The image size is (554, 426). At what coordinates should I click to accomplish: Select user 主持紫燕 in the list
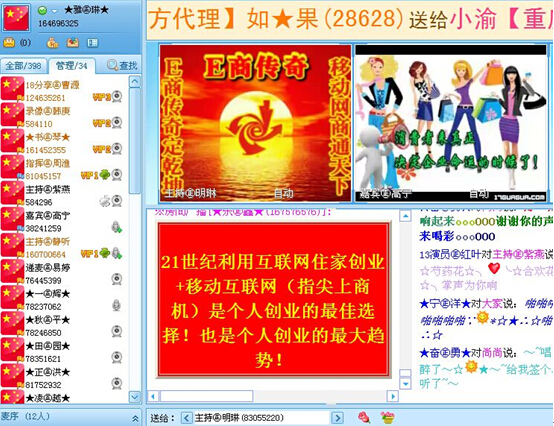pyautogui.click(x=64, y=196)
